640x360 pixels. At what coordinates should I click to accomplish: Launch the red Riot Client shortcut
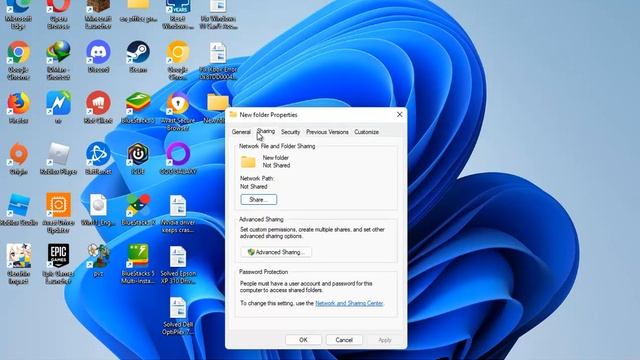click(x=98, y=104)
